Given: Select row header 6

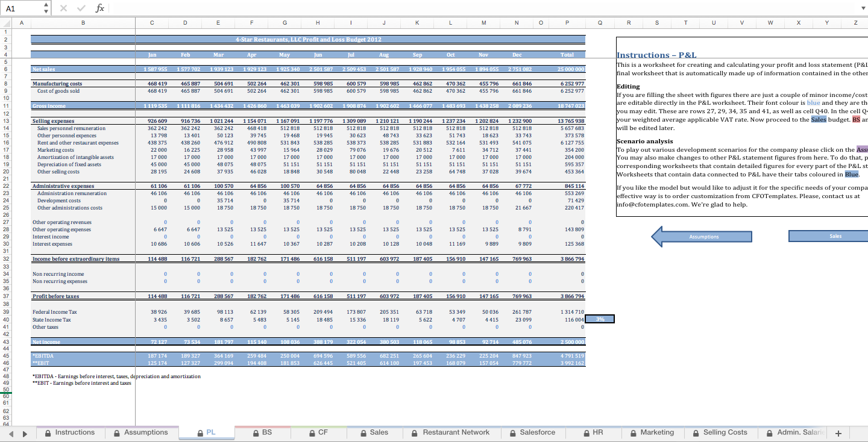Looking at the screenshot, I should click(5, 69).
